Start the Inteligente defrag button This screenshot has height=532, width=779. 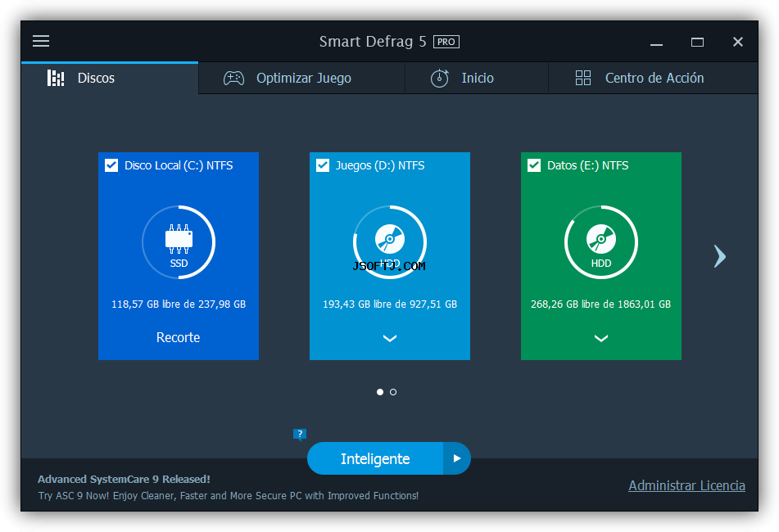375,458
